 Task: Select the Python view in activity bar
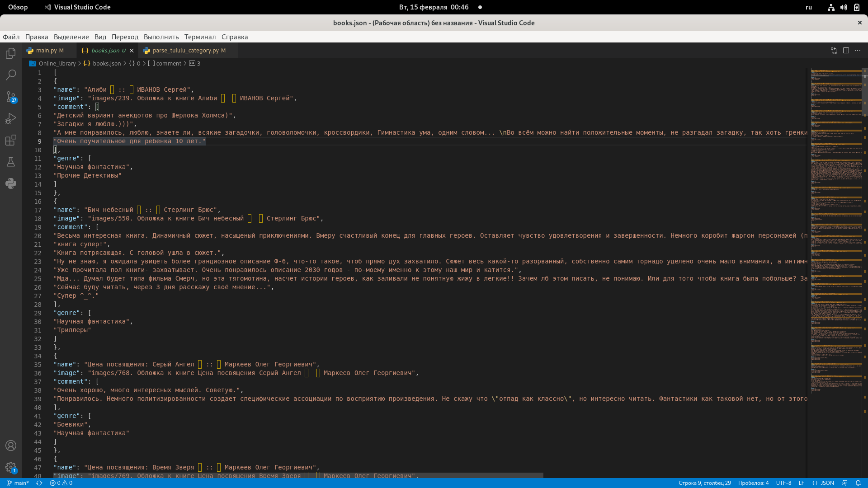pyautogui.click(x=10, y=183)
